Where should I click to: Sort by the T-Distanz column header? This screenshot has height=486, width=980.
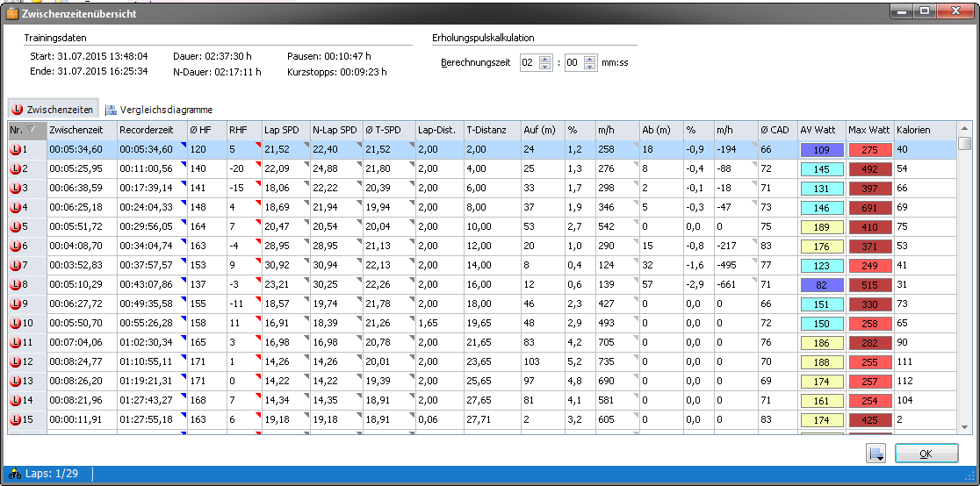(x=492, y=130)
